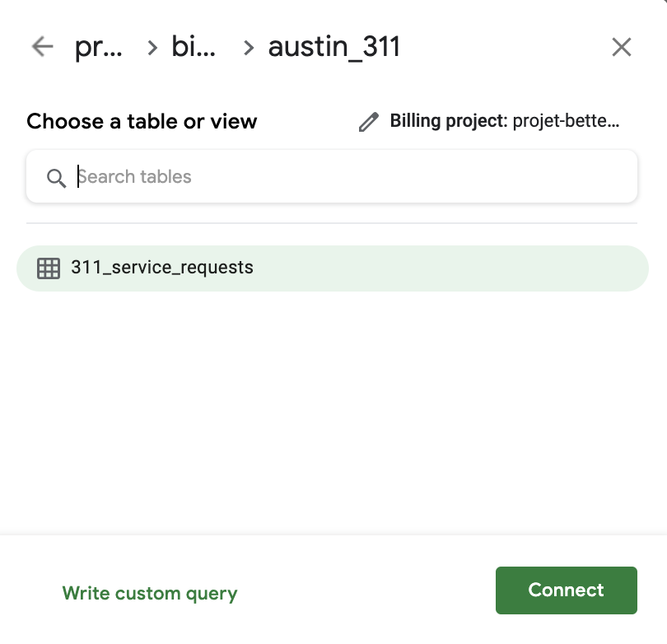This screenshot has height=644, width=667.
Task: Click the chevron before 'austin_311' breadcrumb
Action: [x=249, y=48]
